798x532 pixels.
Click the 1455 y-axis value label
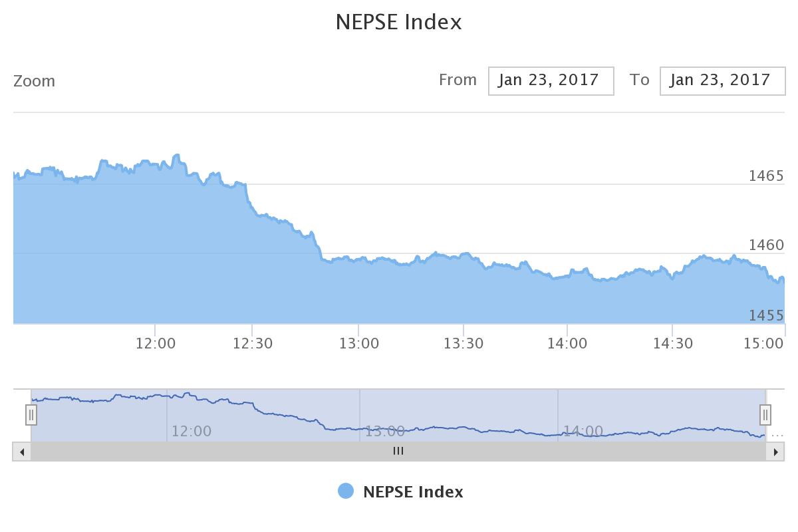pyautogui.click(x=766, y=315)
